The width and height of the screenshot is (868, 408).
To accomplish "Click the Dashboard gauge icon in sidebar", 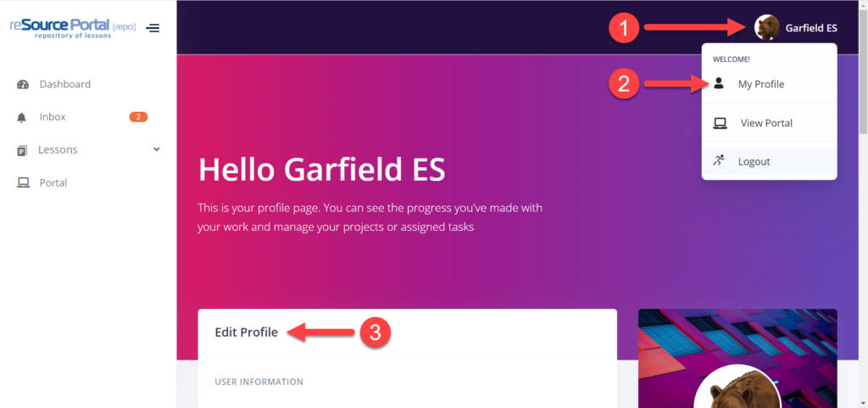I will tap(23, 85).
